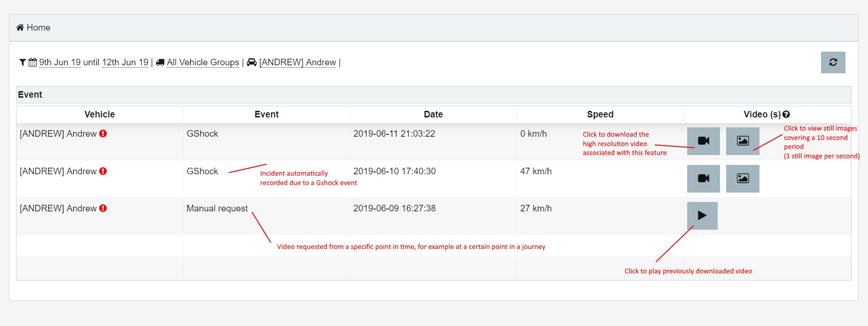Change the start date 9th Jun 19

pyautogui.click(x=60, y=62)
